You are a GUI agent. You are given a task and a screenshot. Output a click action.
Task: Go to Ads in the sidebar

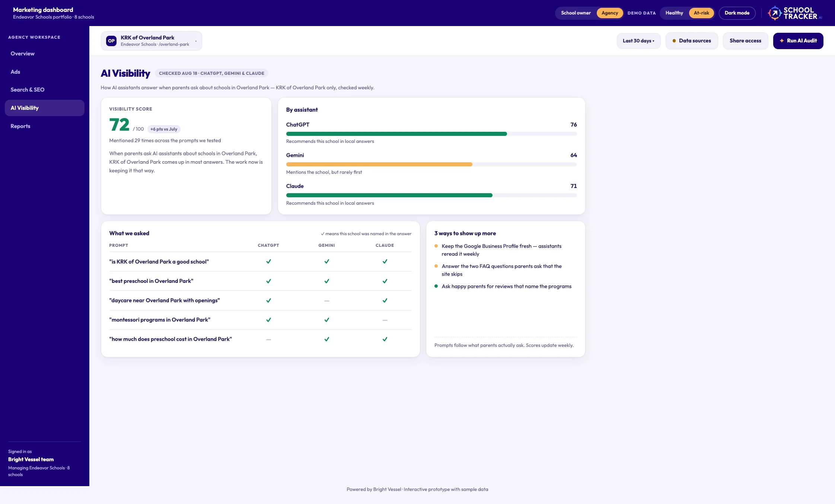click(x=45, y=72)
